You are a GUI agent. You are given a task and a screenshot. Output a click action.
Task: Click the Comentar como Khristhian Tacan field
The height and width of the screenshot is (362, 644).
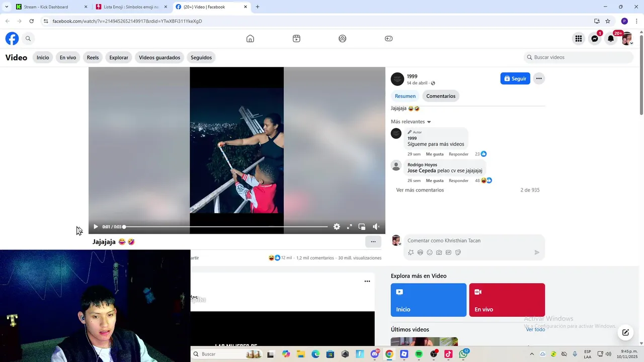click(x=473, y=240)
